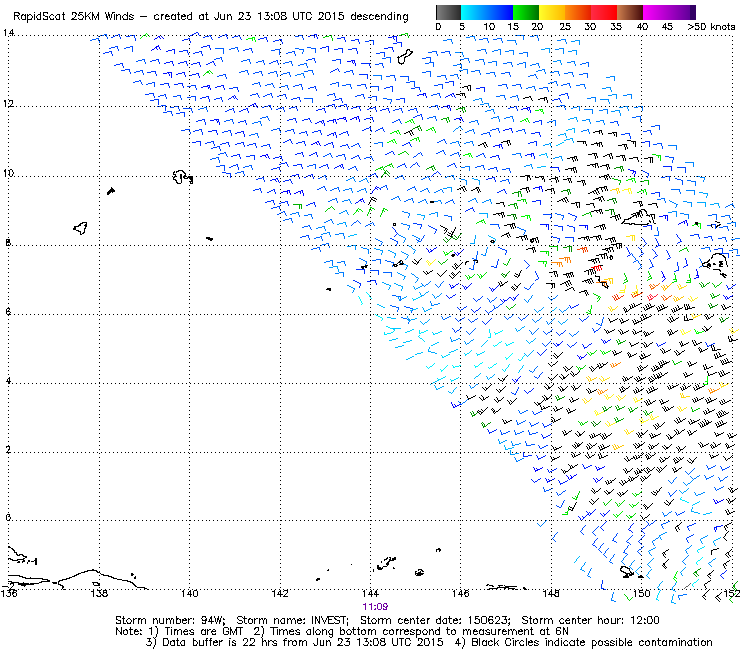This screenshot has width=740, height=650.
Task: Click the longitude label '144'
Action: [370, 593]
